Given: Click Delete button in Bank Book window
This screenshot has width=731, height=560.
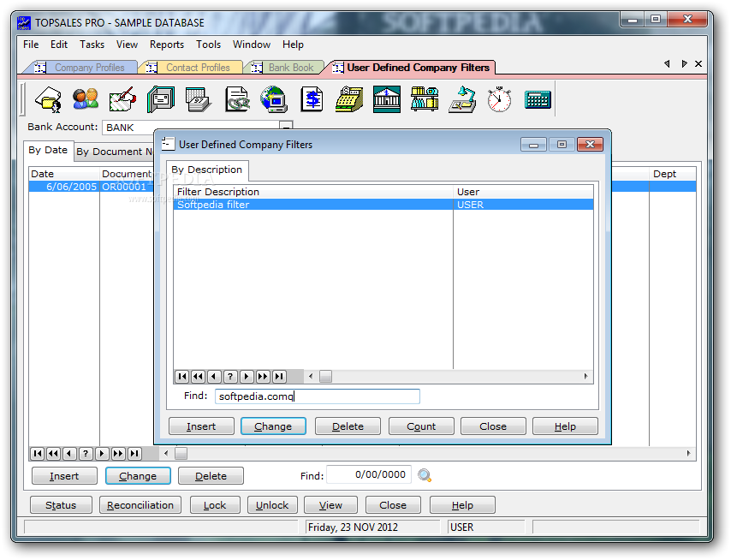Looking at the screenshot, I should coord(211,476).
